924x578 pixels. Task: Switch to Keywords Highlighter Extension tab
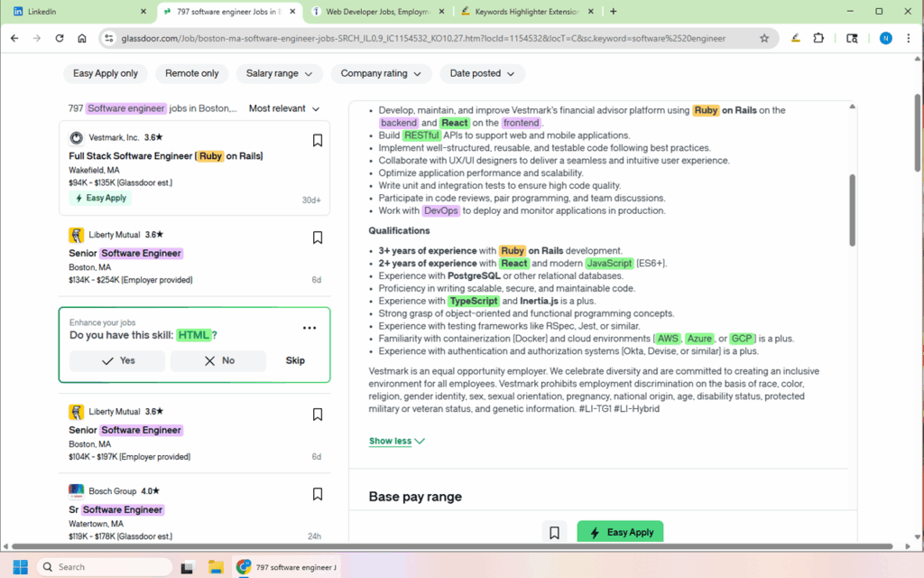527,11
